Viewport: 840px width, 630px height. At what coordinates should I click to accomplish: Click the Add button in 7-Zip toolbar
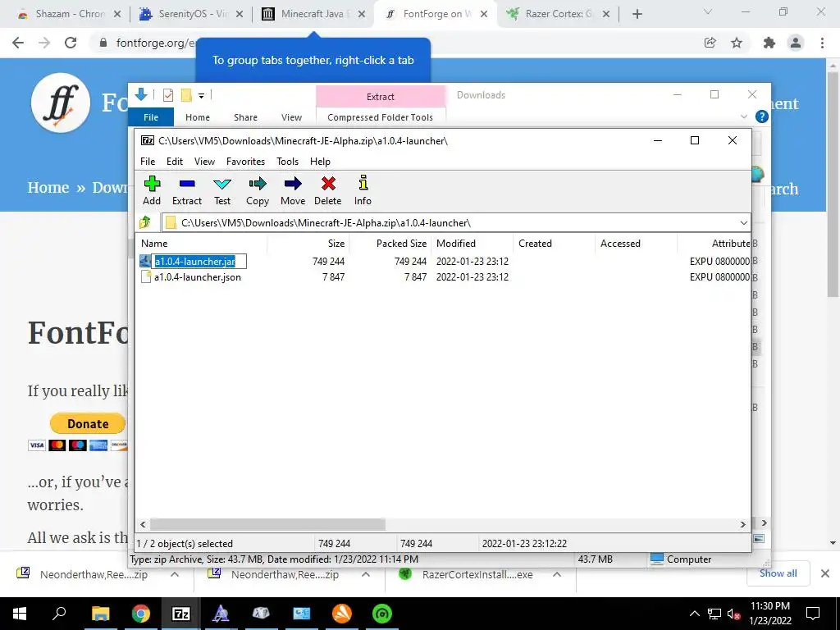(x=152, y=190)
